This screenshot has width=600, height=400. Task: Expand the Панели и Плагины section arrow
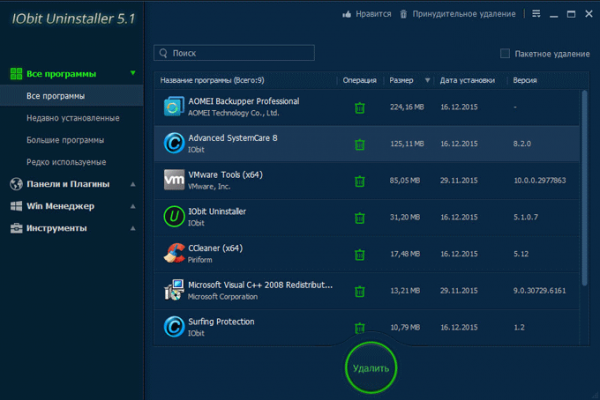coord(133,184)
